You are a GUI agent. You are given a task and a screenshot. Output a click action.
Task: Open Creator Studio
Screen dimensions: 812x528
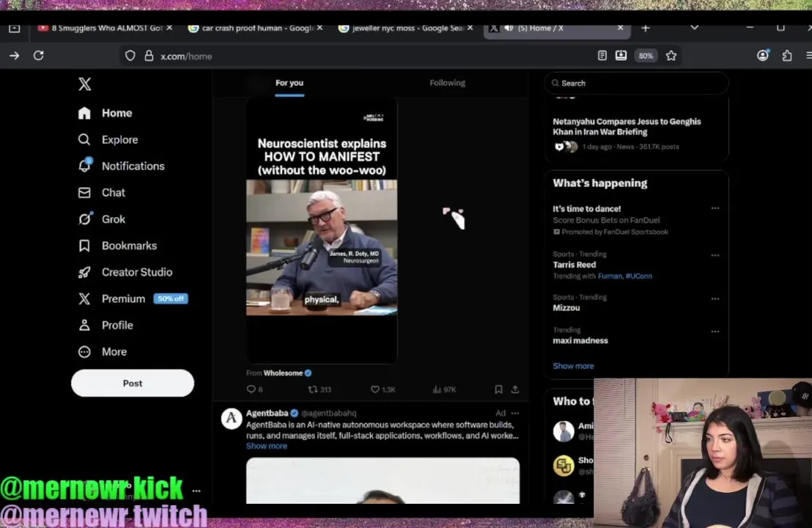(125, 272)
